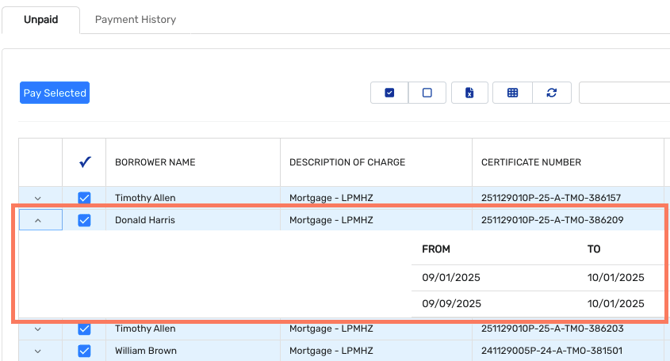Open the column grid chooser icon
Image resolution: width=670 pixels, height=361 pixels.
[x=512, y=93]
